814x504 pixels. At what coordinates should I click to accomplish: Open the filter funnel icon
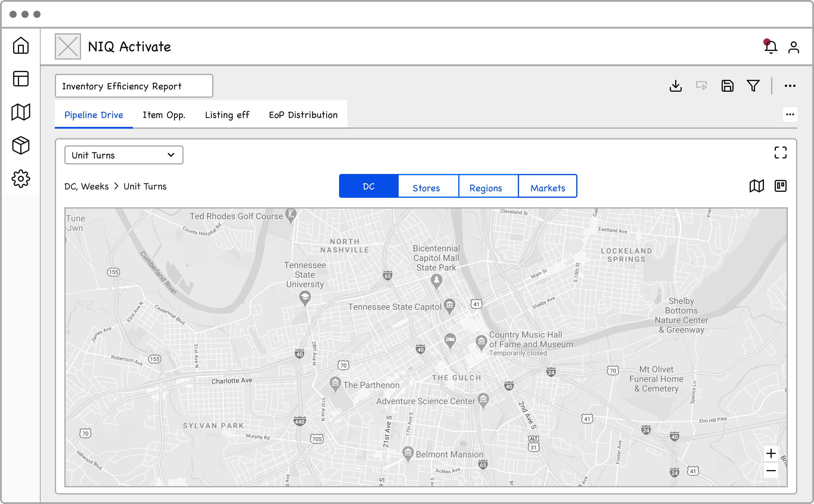753,86
